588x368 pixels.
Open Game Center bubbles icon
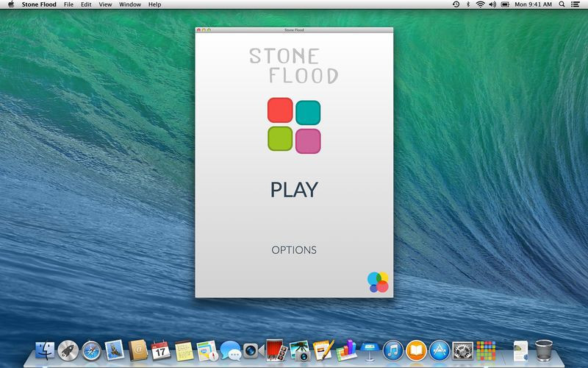coord(378,283)
